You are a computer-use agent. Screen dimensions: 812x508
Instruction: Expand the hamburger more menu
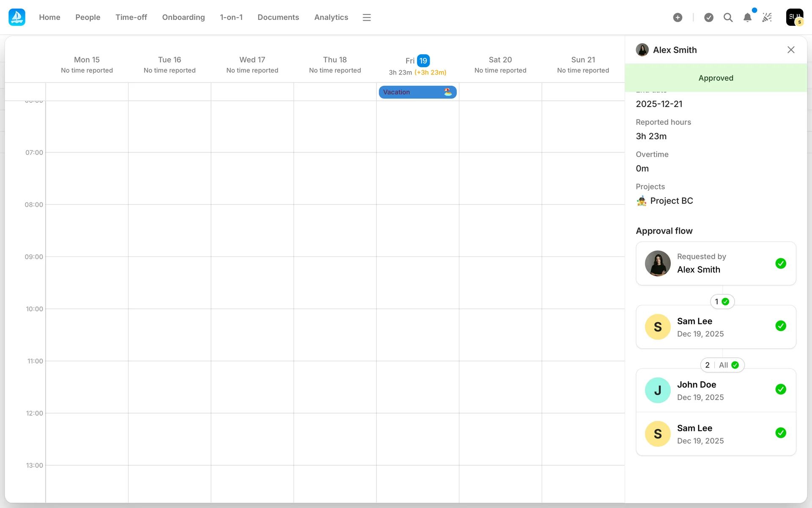tap(367, 17)
